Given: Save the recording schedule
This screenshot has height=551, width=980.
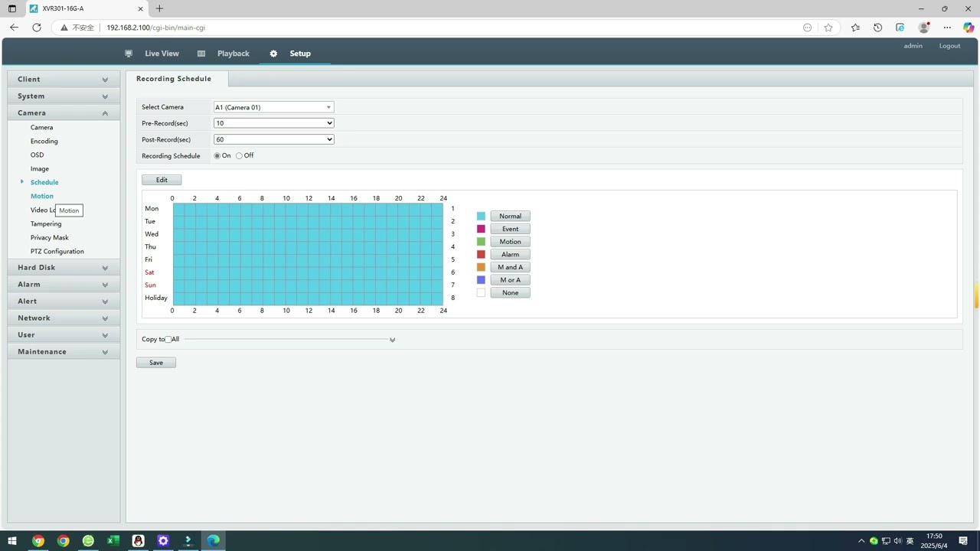Looking at the screenshot, I should click(156, 363).
